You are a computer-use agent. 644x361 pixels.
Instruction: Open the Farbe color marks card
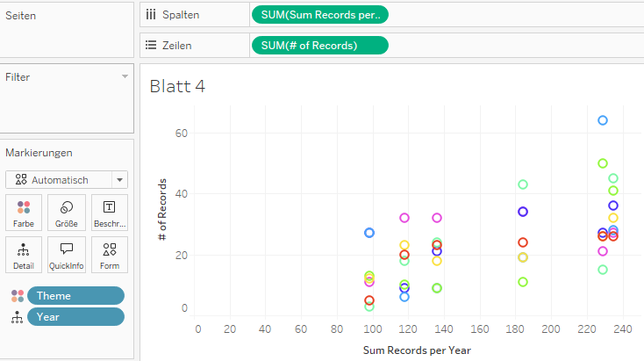(24, 213)
